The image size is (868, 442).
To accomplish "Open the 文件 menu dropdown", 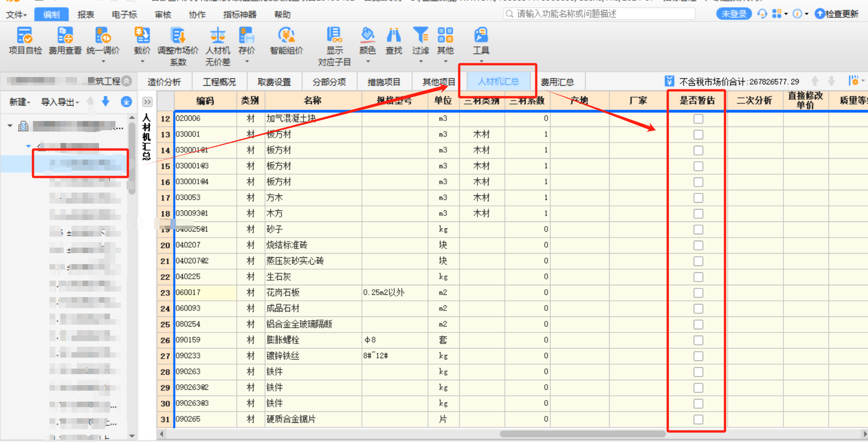I will 16,15.
